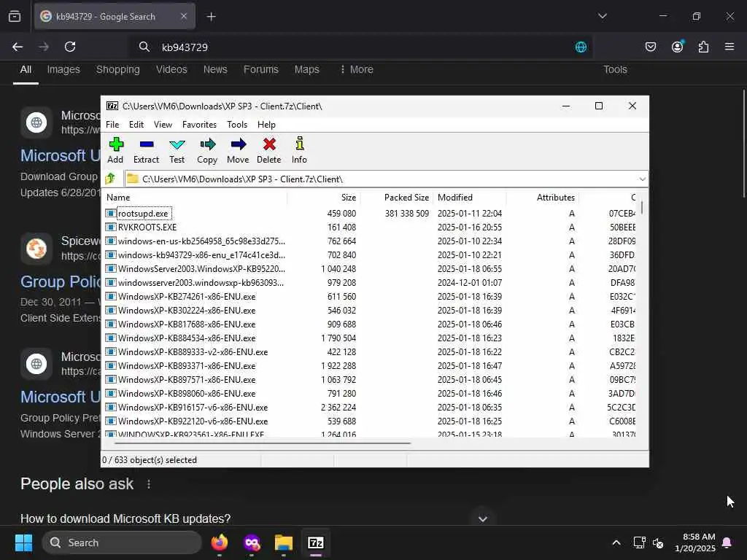Click the red Delete toolbar icon

coord(269,150)
